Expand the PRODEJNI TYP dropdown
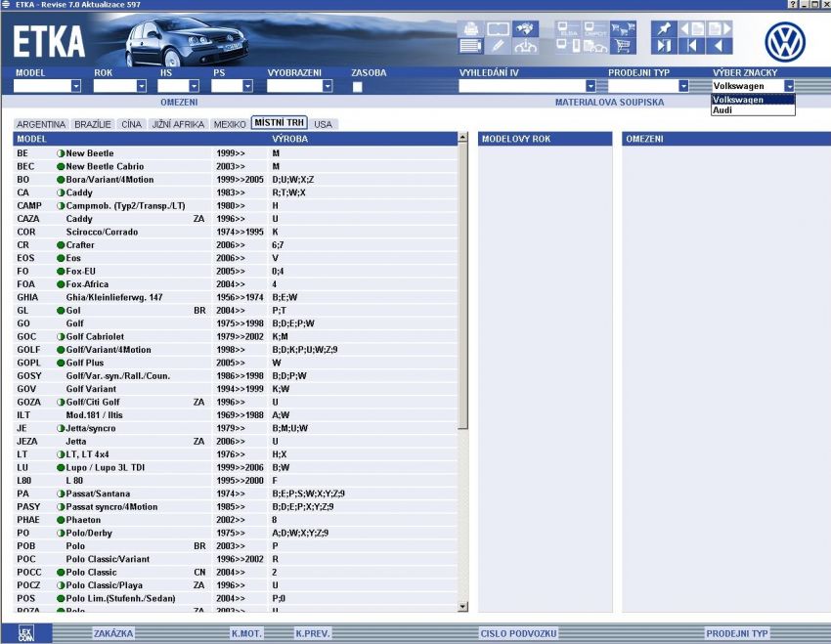 tap(683, 86)
